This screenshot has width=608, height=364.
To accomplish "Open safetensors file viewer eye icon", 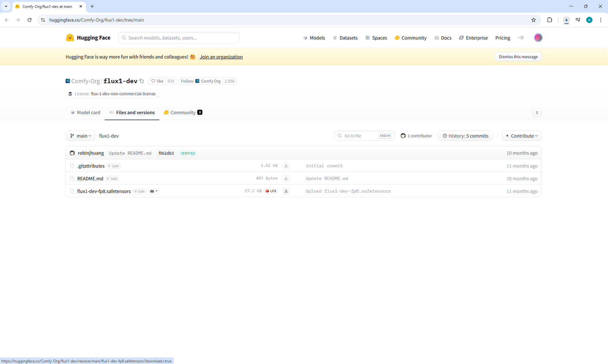I will coord(154,191).
